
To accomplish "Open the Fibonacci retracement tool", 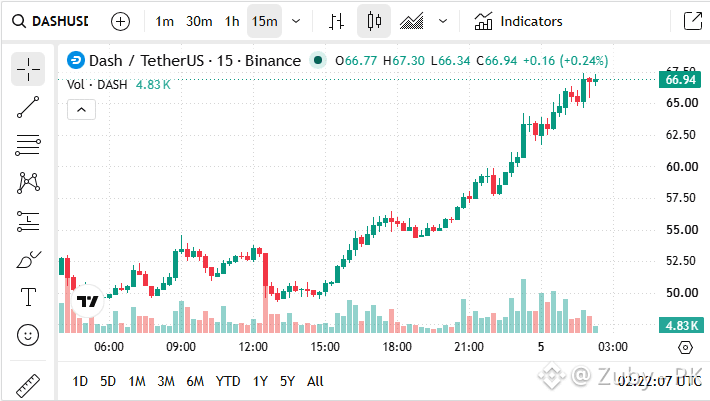I will (28, 145).
